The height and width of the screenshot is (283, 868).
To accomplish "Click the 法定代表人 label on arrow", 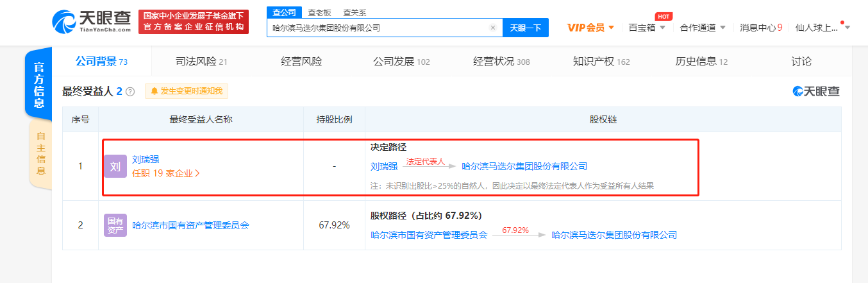I will click(425, 162).
